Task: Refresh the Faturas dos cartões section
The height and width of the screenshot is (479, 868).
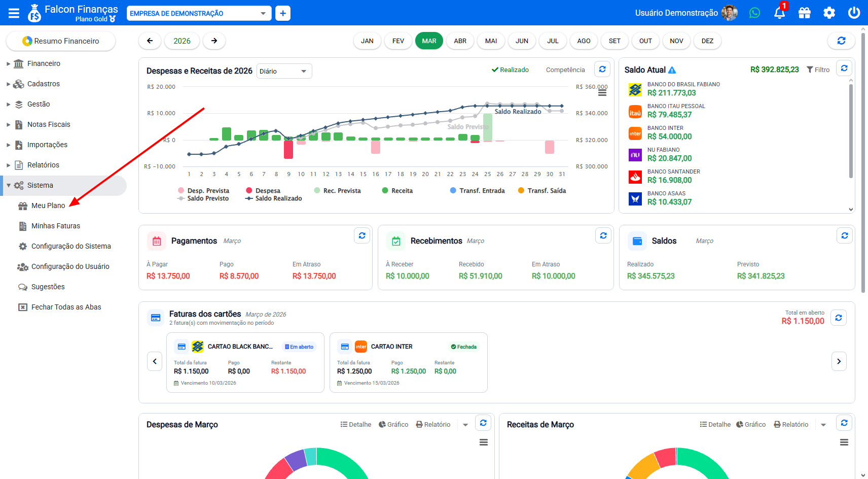Action: click(x=839, y=318)
